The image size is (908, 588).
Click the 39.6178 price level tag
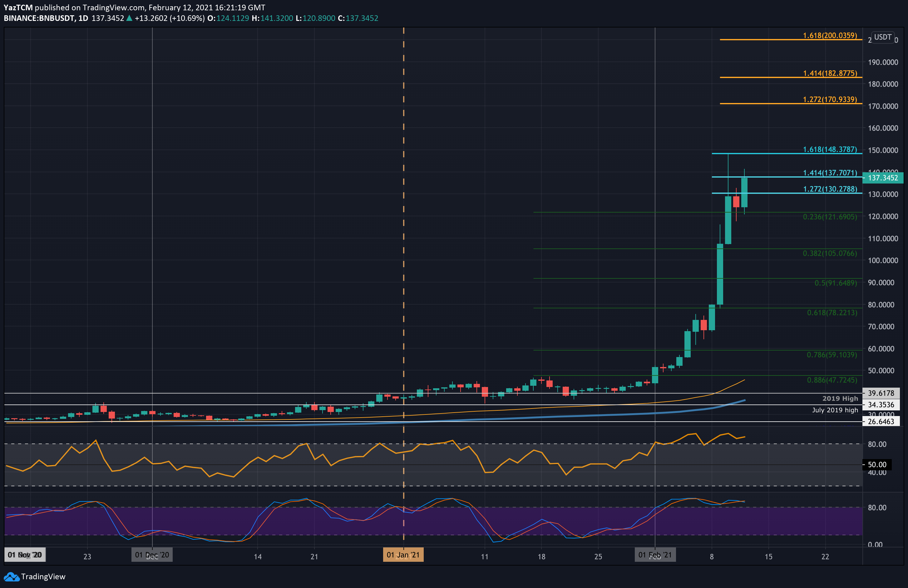coord(881,393)
